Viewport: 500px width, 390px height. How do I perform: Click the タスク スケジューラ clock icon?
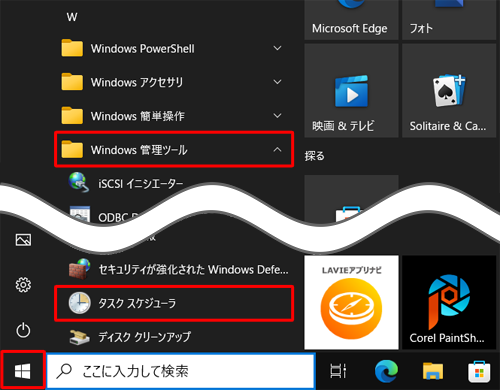pos(79,303)
